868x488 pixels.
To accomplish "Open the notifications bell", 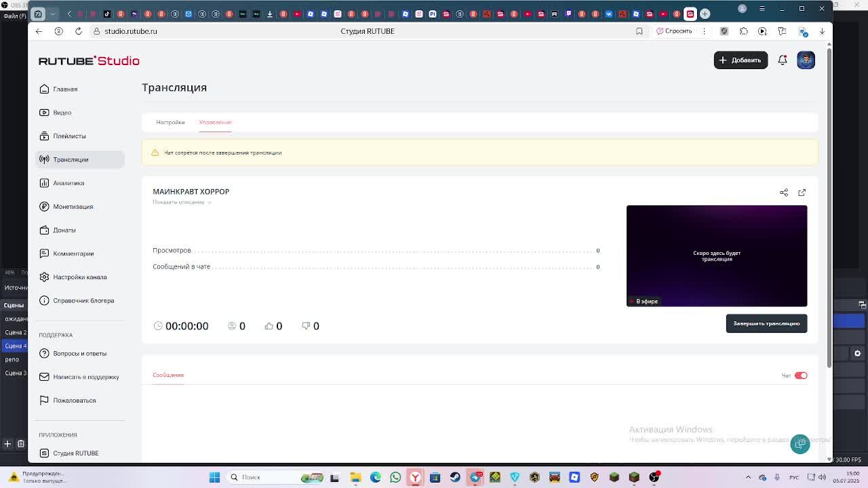I will coord(783,60).
